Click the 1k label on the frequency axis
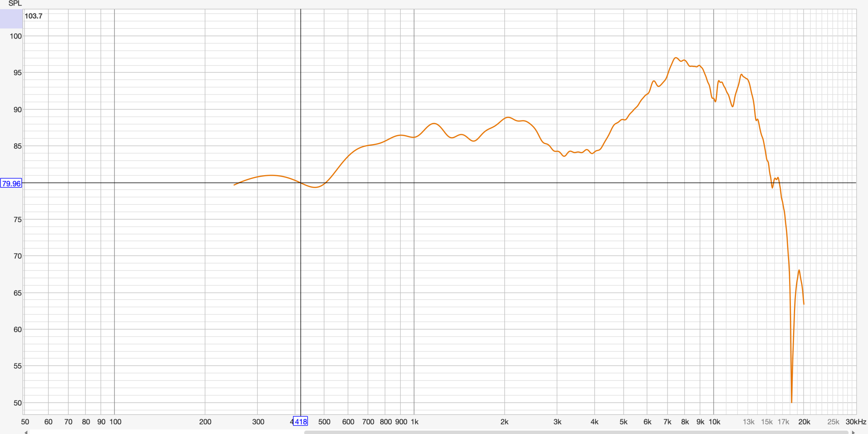The image size is (868, 434). tap(415, 422)
